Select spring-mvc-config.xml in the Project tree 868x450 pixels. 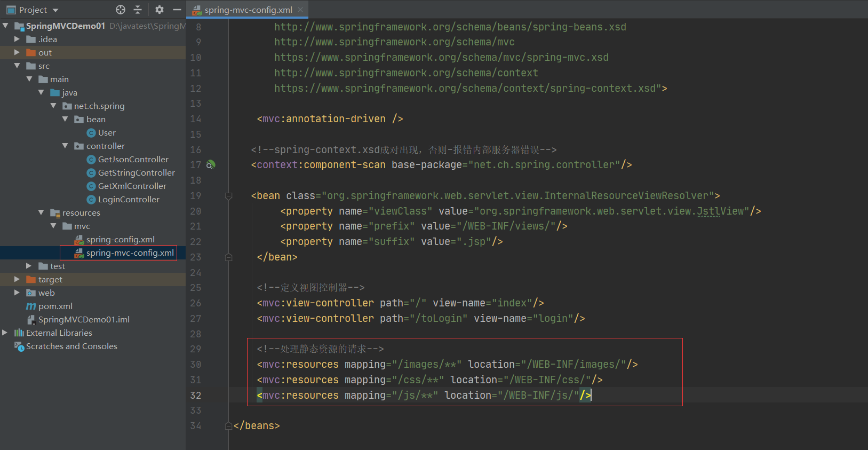pos(130,253)
